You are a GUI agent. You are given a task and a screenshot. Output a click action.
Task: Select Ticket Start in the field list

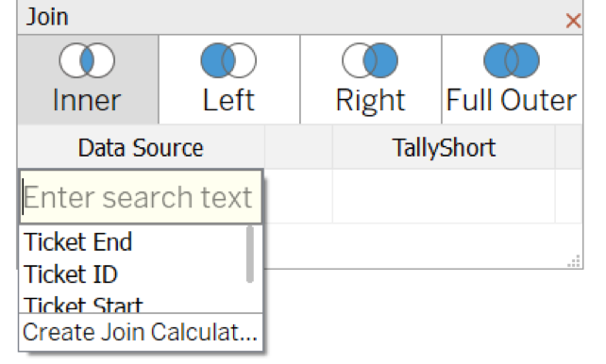[83, 305]
